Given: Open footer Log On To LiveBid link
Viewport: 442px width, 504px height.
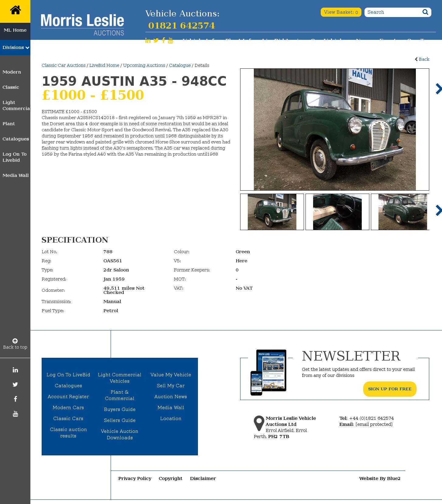Looking at the screenshot, I should pyautogui.click(x=68, y=375).
